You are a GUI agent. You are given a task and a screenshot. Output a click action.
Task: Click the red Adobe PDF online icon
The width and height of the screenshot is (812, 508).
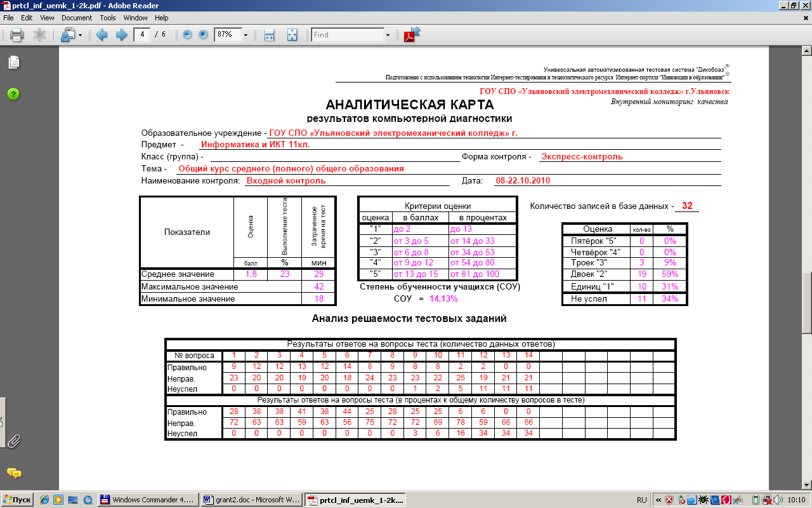pyautogui.click(x=412, y=34)
